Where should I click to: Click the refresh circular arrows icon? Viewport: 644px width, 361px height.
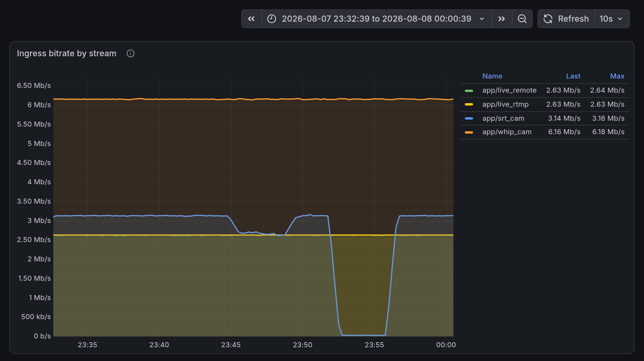(548, 19)
